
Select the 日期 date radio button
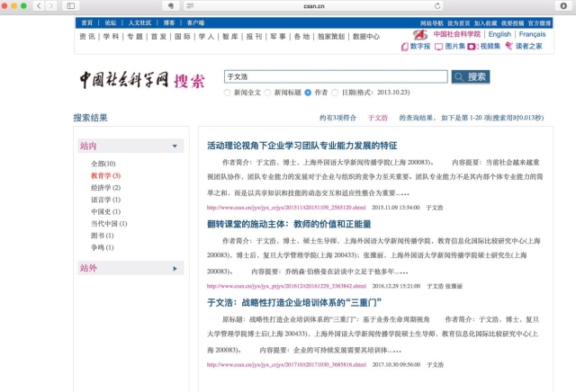pyautogui.click(x=335, y=92)
